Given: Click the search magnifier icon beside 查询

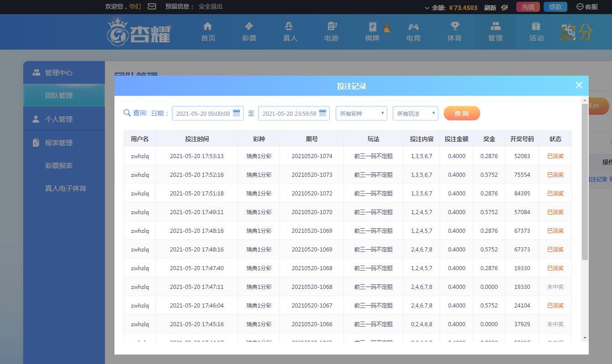Looking at the screenshot, I should click(x=127, y=113).
